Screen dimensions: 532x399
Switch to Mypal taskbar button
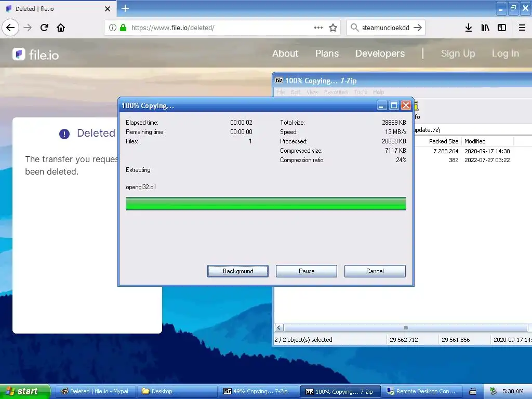pyautogui.click(x=96, y=391)
